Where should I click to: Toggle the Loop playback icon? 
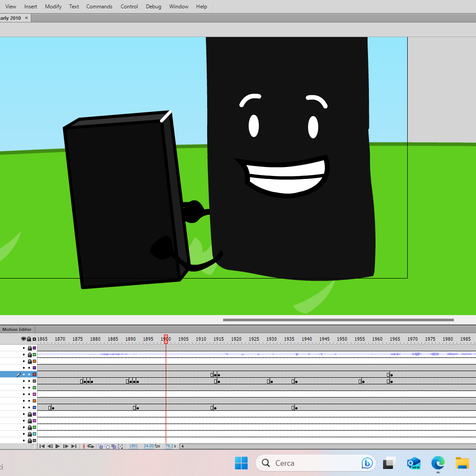[90, 446]
